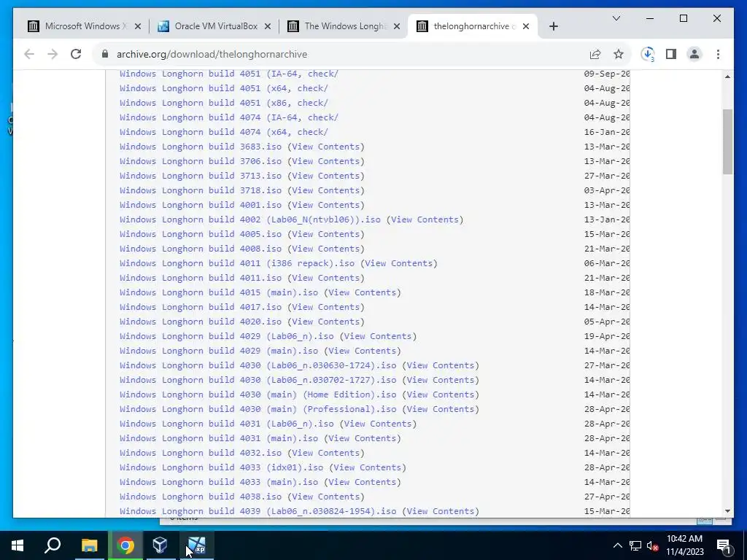Download build 4002 (Lab06_N(ntvbl06)).iso

tap(250, 219)
